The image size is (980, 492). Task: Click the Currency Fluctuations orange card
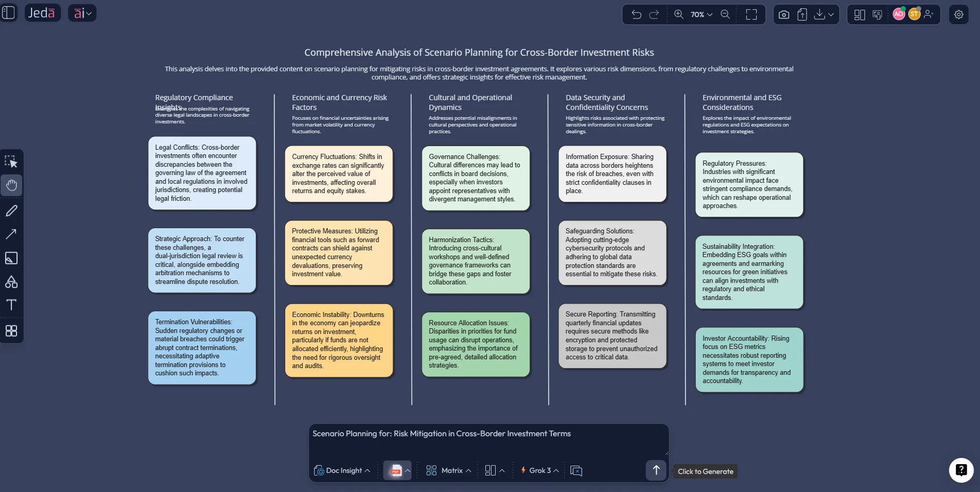tap(339, 174)
